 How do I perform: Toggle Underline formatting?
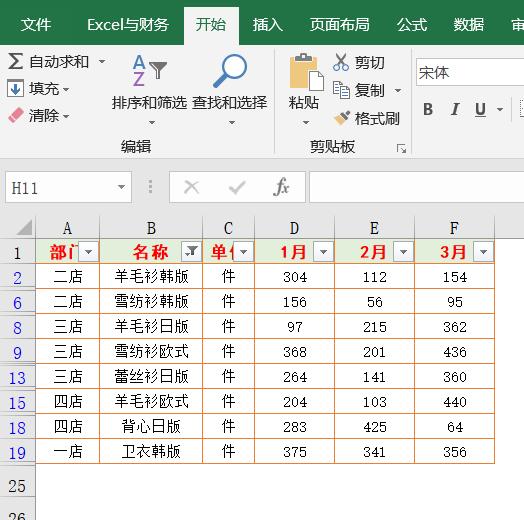tap(480, 109)
